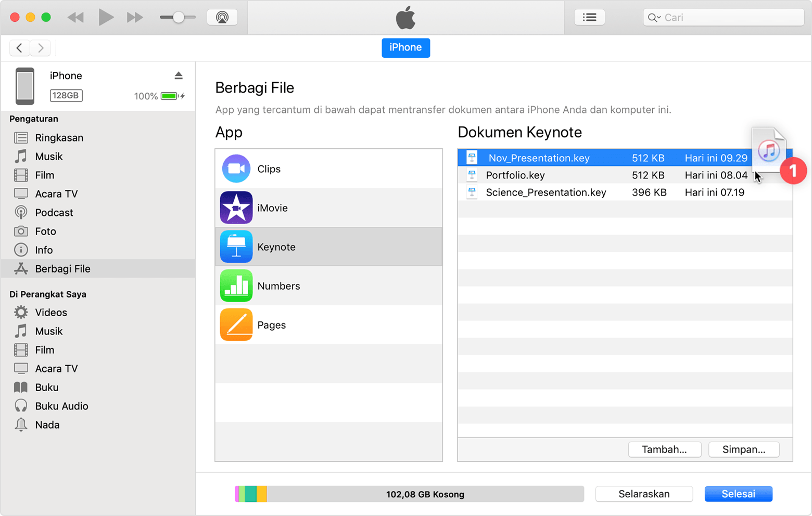Open Acara TV under Pengaturan
The image size is (812, 516).
pyautogui.click(x=98, y=193)
